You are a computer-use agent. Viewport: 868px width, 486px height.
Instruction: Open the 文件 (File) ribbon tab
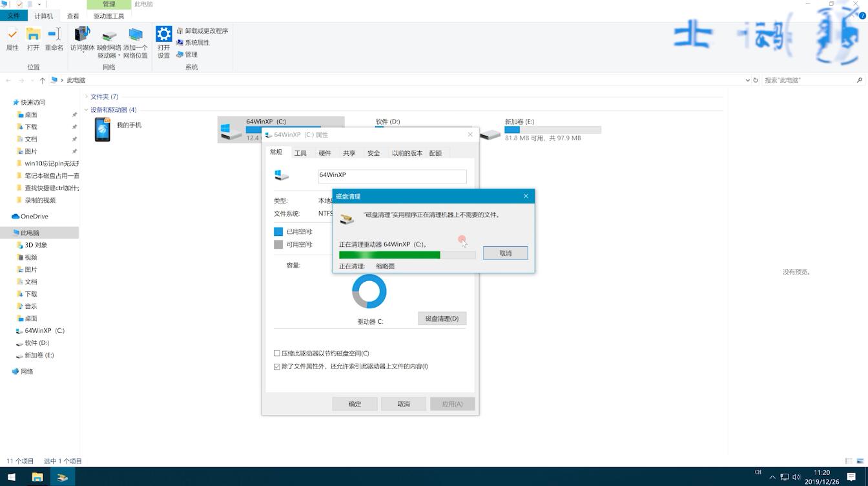pos(14,16)
